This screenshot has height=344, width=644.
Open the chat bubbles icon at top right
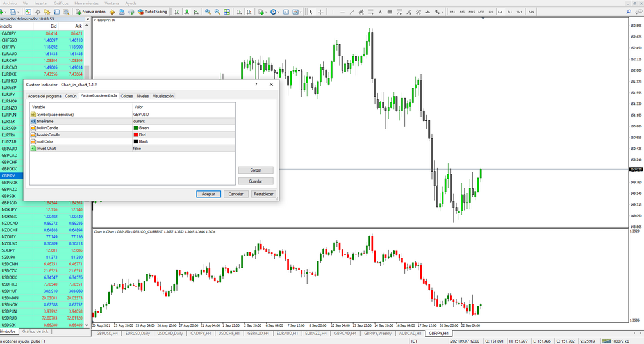[639, 12]
